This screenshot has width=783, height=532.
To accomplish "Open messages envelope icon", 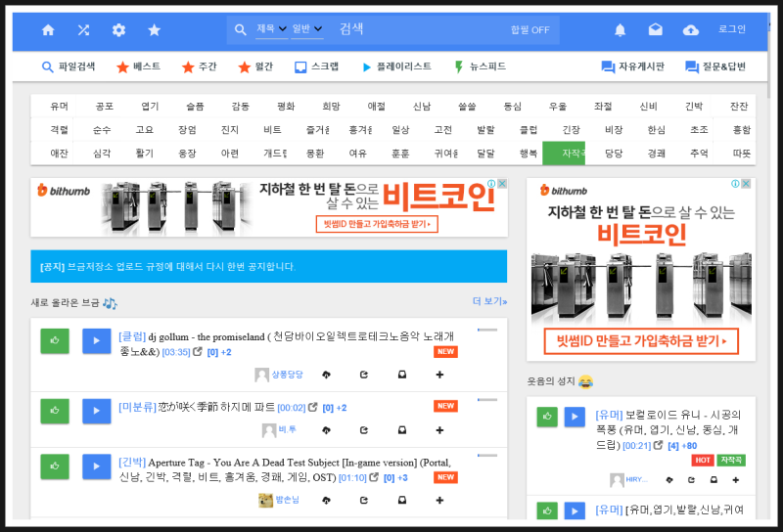I will 655,30.
